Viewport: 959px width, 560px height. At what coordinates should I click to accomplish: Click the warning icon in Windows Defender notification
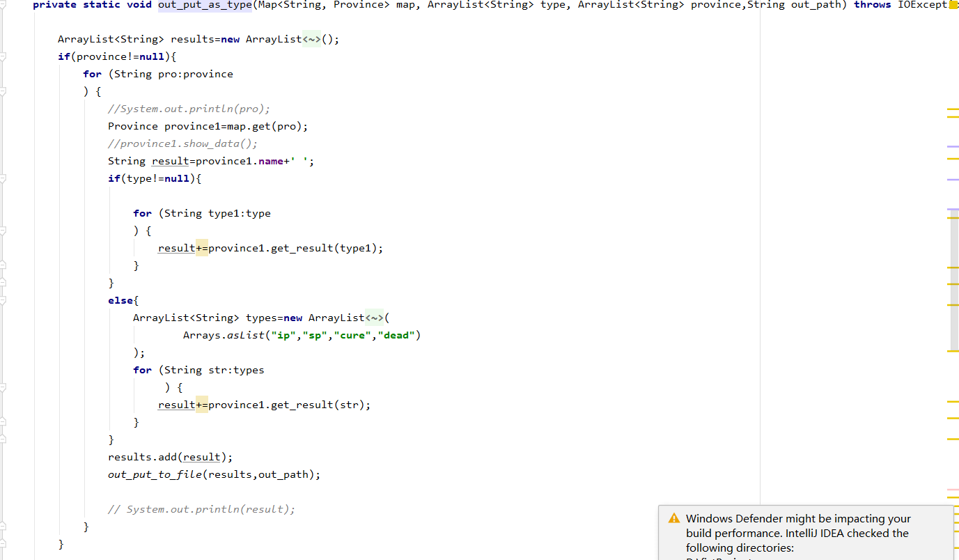point(673,518)
